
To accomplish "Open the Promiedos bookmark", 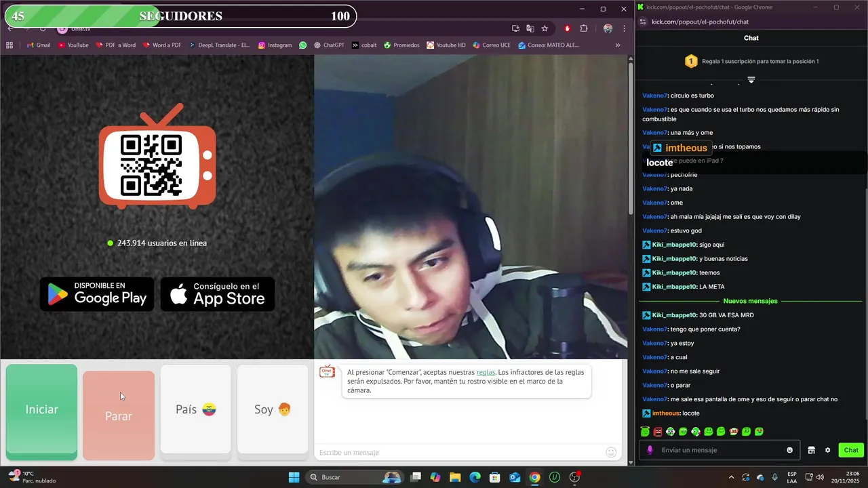I will [401, 45].
